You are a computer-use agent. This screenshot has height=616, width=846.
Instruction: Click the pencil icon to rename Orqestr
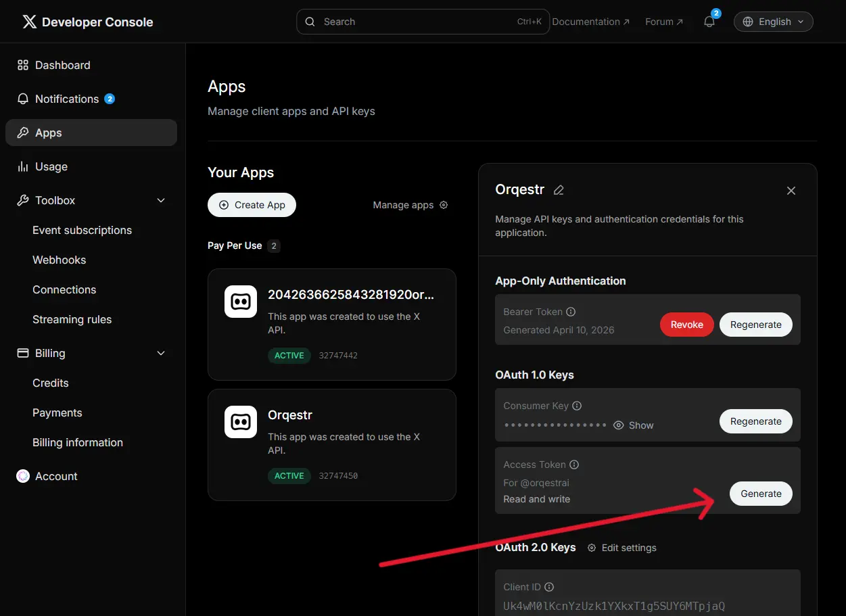[559, 190]
